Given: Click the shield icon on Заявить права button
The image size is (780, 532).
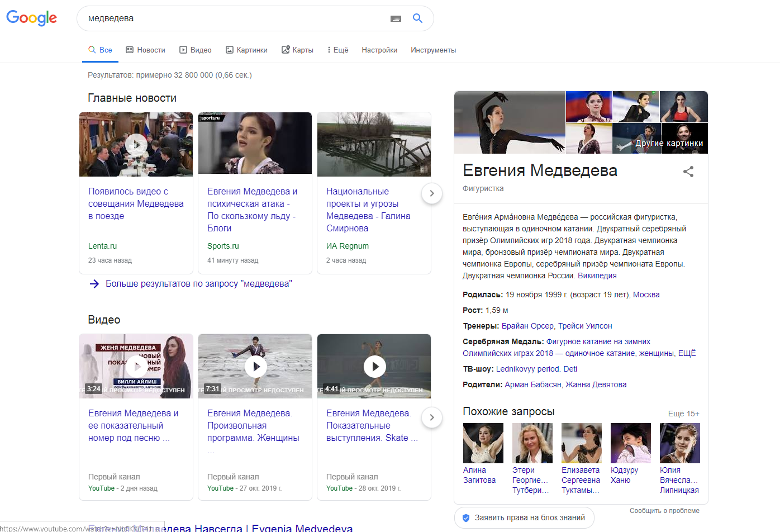Looking at the screenshot, I should coord(466,518).
